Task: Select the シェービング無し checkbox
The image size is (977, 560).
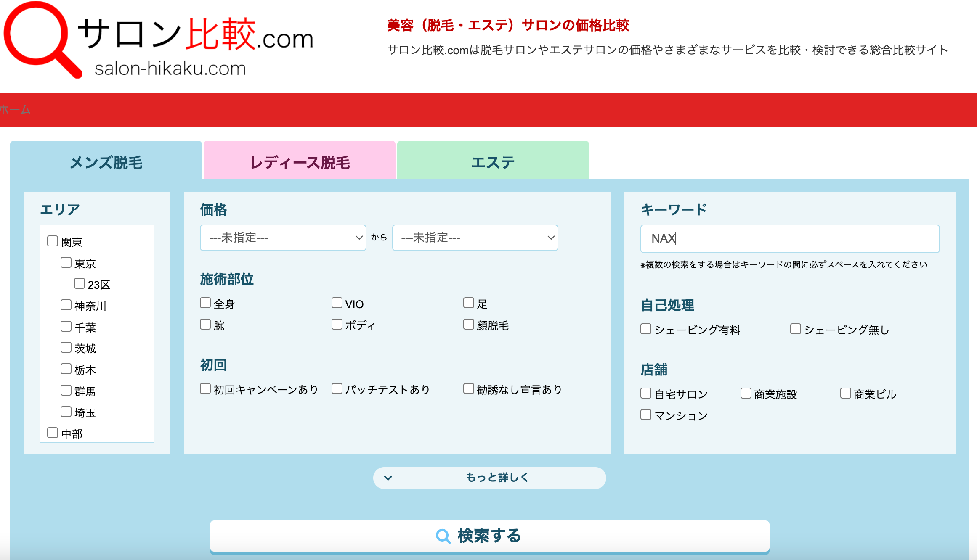Action: [795, 329]
